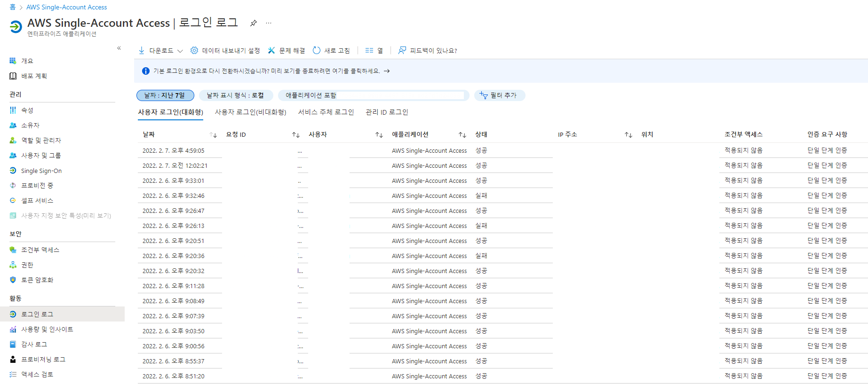Open the 열 column chooser
This screenshot has height=384, width=868.
pyautogui.click(x=374, y=50)
